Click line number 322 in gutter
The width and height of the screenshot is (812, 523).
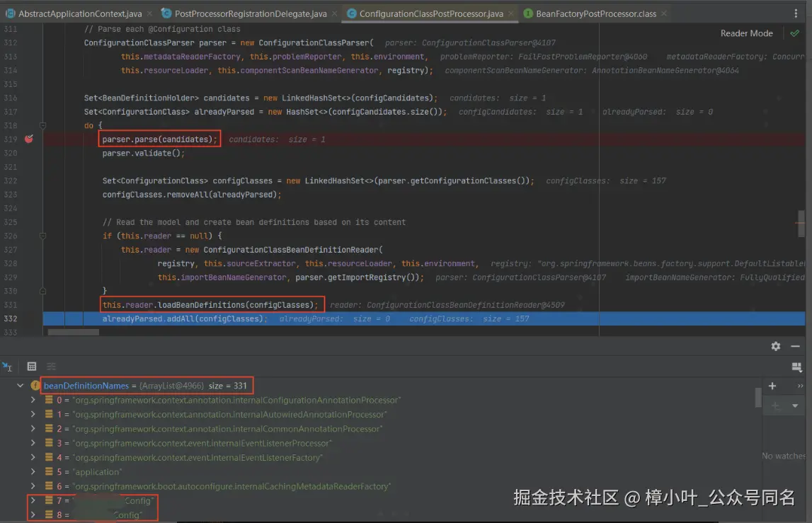[11, 180]
